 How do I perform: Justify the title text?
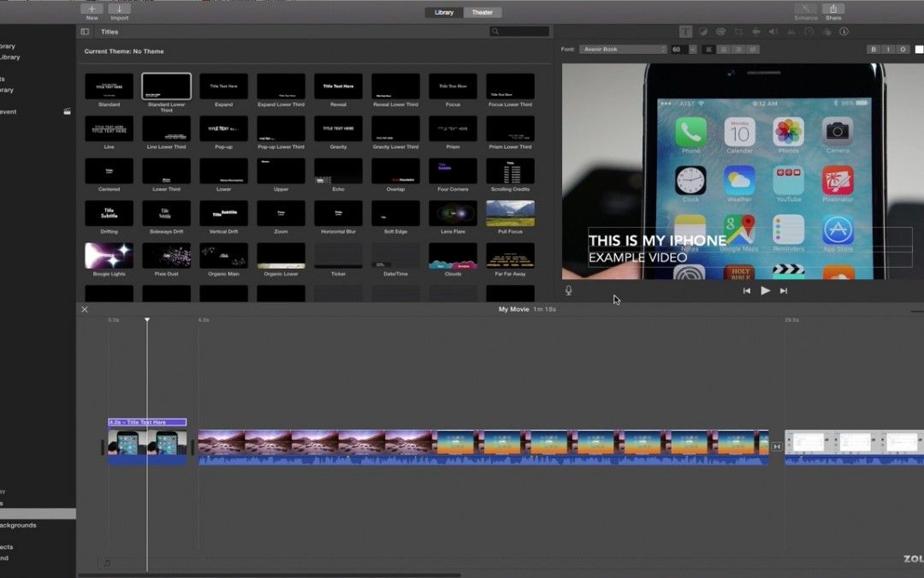point(753,50)
